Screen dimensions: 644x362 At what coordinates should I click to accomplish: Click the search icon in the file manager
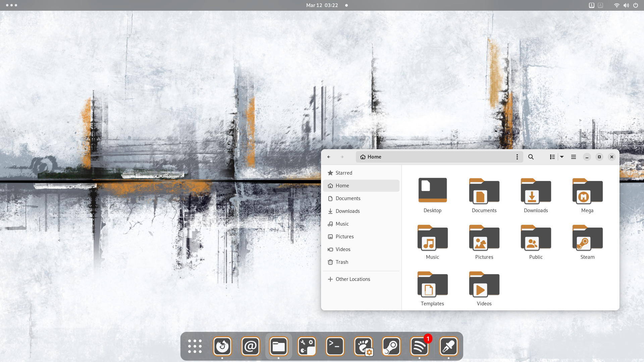coord(531,157)
